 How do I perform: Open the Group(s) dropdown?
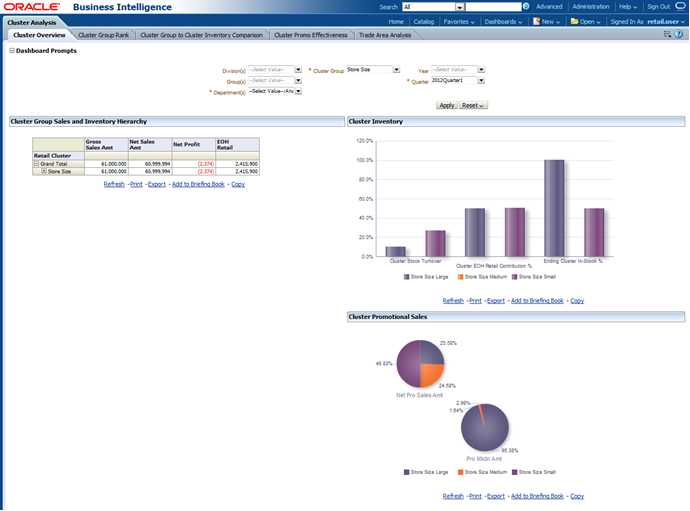(x=298, y=80)
